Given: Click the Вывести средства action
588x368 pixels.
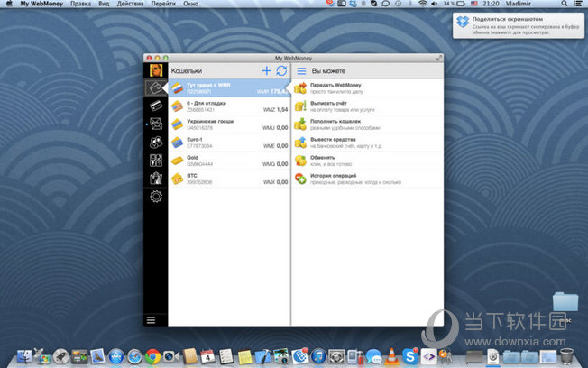Looking at the screenshot, I should tap(368, 143).
